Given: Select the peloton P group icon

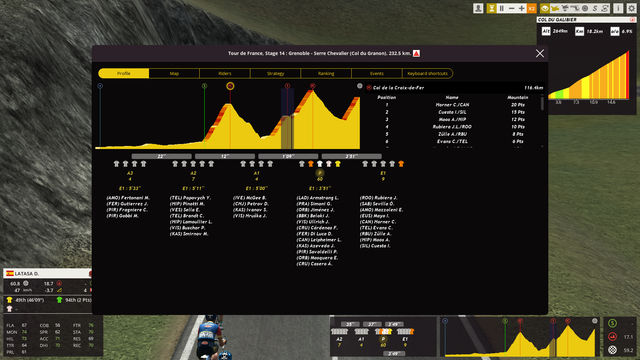Looking at the screenshot, I should click(x=320, y=173).
